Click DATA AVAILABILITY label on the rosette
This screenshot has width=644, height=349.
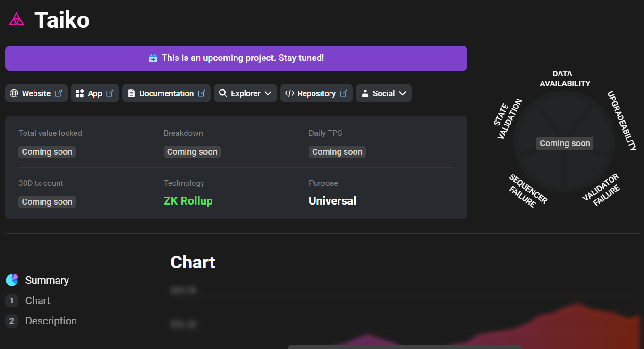(565, 79)
